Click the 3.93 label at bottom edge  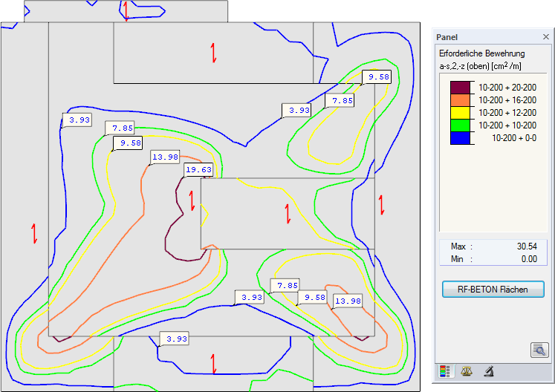(x=174, y=339)
